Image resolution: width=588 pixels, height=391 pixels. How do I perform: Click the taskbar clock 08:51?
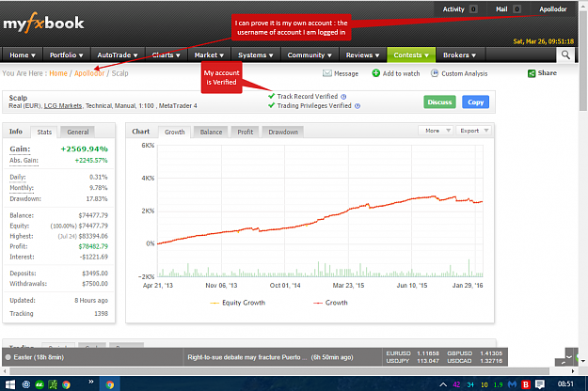point(565,383)
